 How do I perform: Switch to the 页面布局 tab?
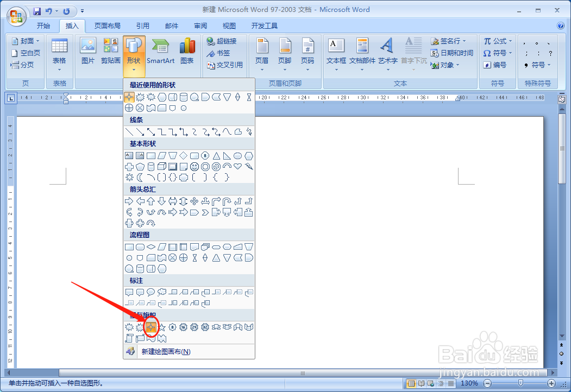click(107, 26)
